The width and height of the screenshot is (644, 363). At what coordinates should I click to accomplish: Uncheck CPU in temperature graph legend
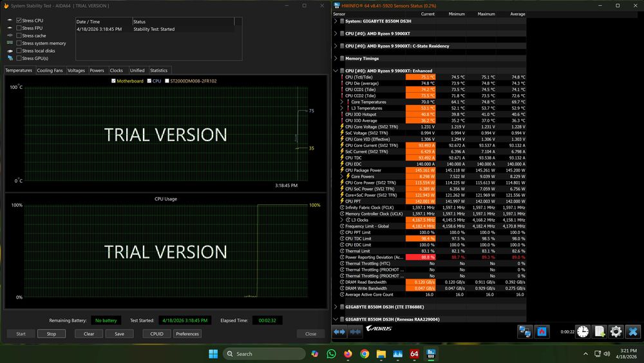[x=149, y=81]
